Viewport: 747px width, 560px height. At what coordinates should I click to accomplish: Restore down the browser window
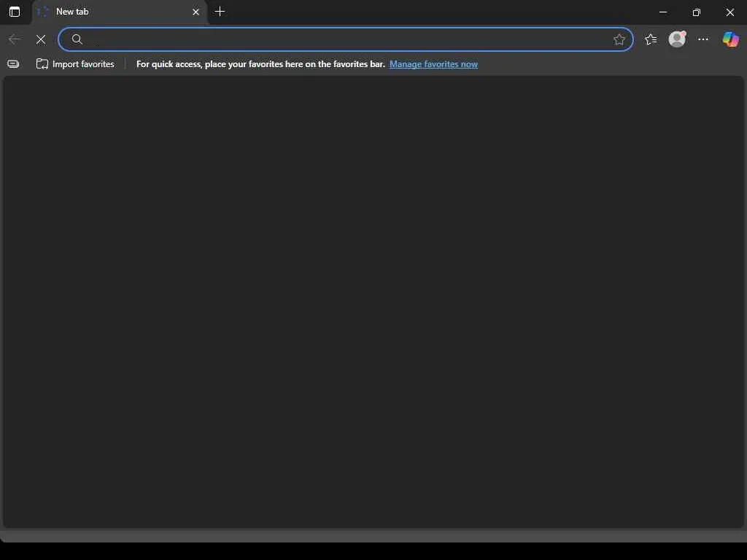click(x=696, y=12)
